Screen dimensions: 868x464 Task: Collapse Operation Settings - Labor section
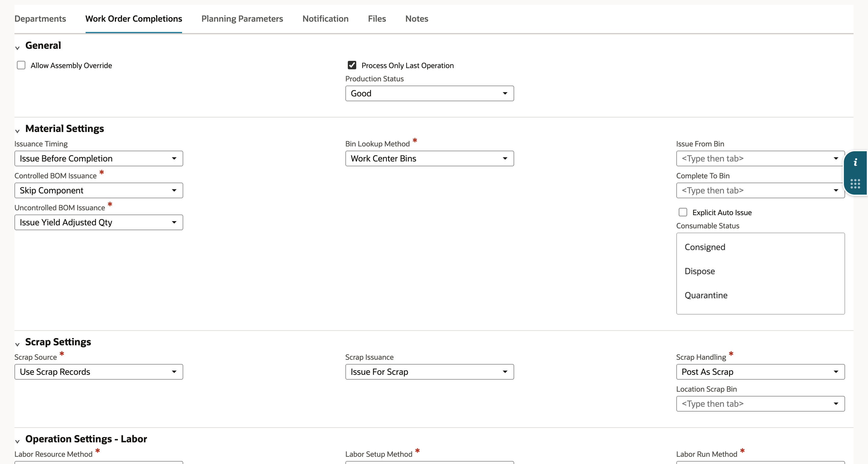tap(17, 441)
